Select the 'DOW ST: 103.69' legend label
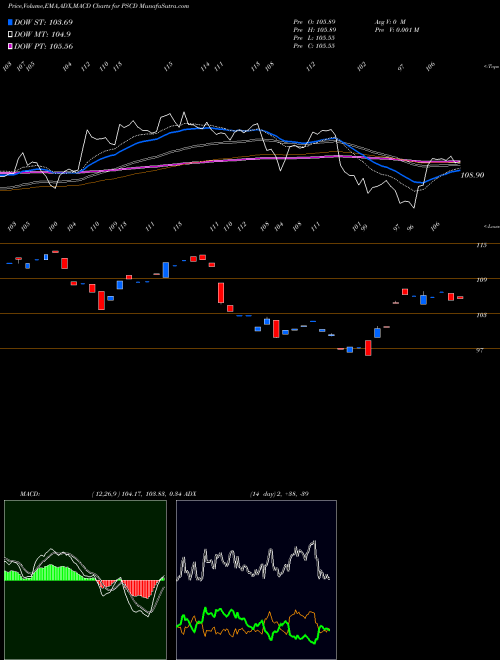This screenshot has width=500, height=660. click(43, 22)
